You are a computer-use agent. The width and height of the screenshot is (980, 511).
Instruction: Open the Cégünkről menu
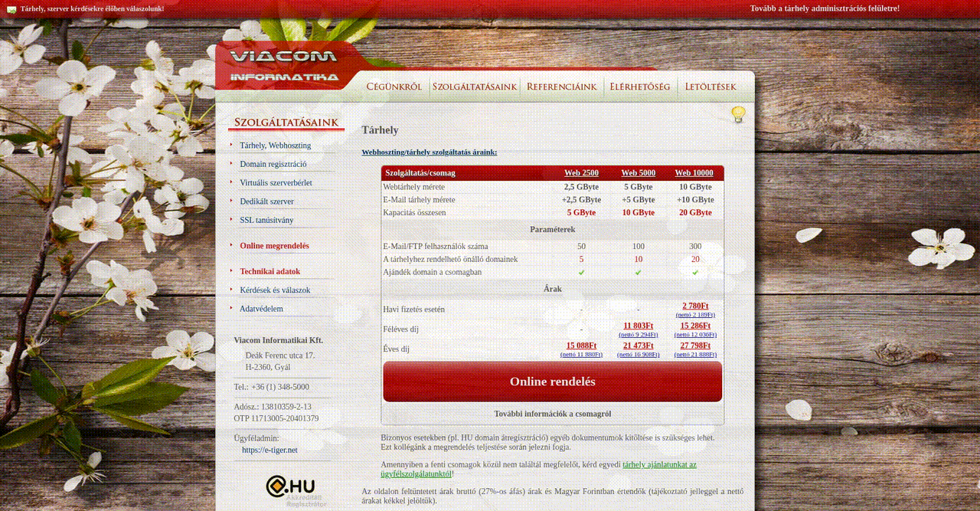(394, 87)
